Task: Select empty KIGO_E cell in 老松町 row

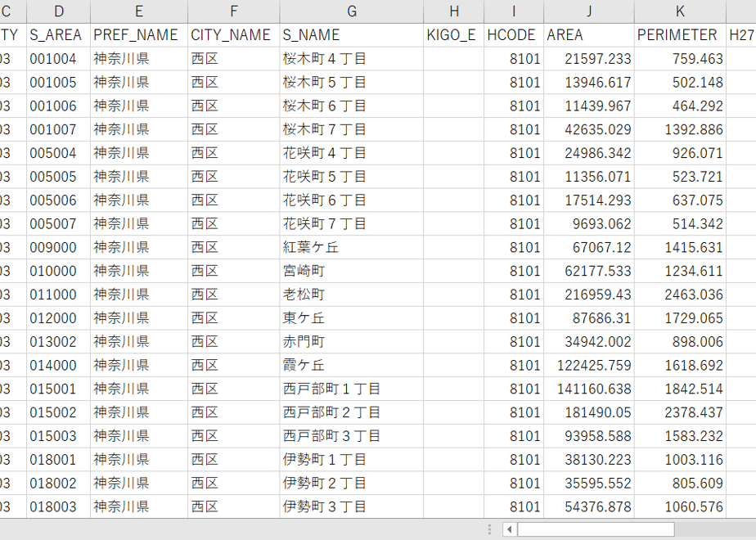Action: click(x=454, y=295)
